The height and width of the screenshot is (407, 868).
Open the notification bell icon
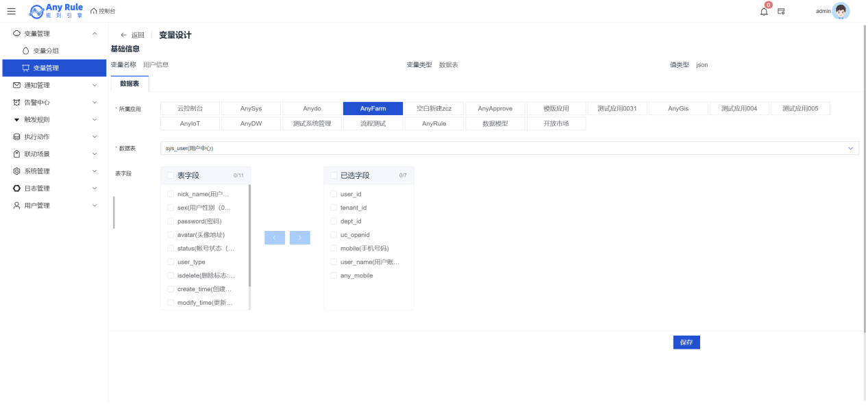coord(764,11)
